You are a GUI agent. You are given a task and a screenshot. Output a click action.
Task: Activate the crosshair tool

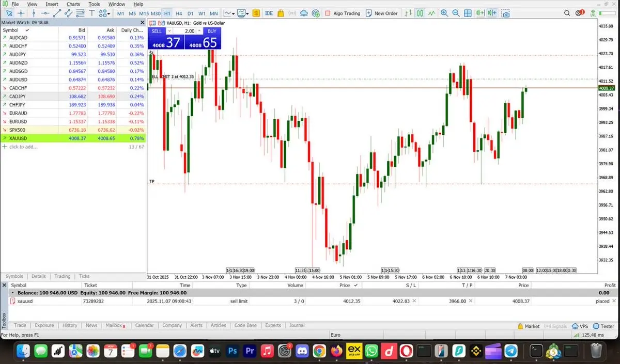pyautogui.click(x=21, y=13)
